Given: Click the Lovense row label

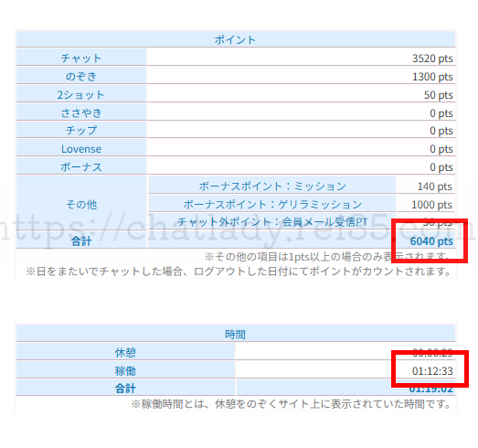Looking at the screenshot, I should (x=81, y=149).
